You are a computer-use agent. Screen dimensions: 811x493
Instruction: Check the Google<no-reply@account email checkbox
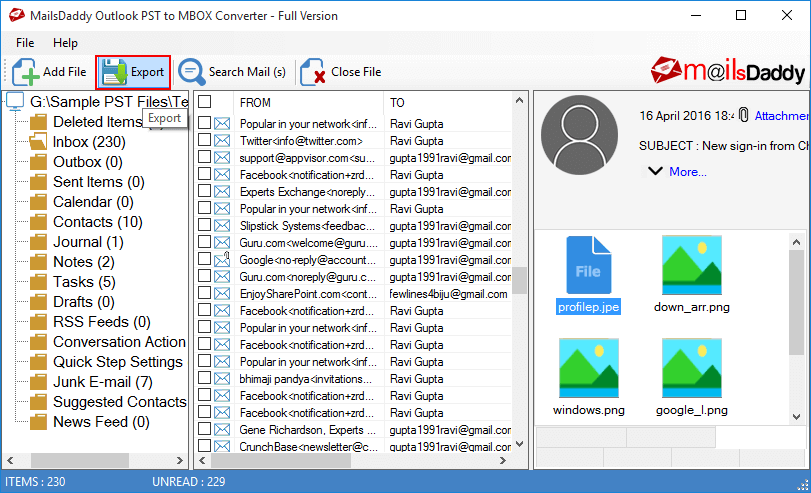pos(204,259)
